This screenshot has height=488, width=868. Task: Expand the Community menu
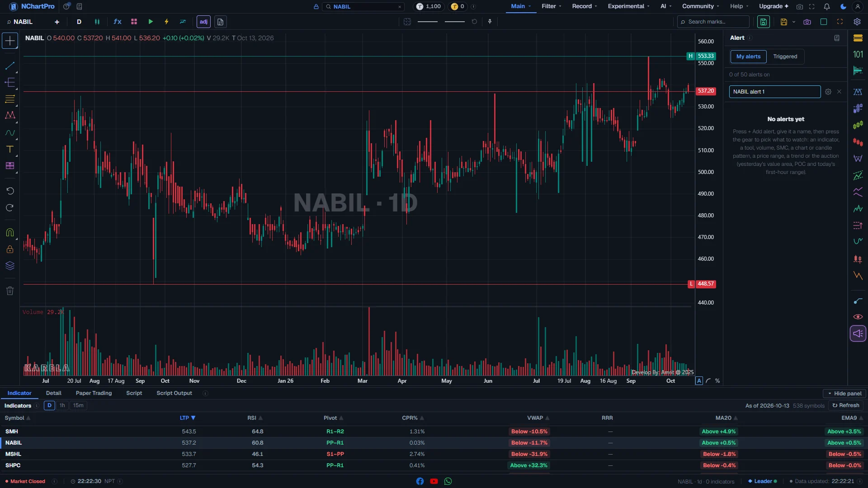[x=701, y=6]
